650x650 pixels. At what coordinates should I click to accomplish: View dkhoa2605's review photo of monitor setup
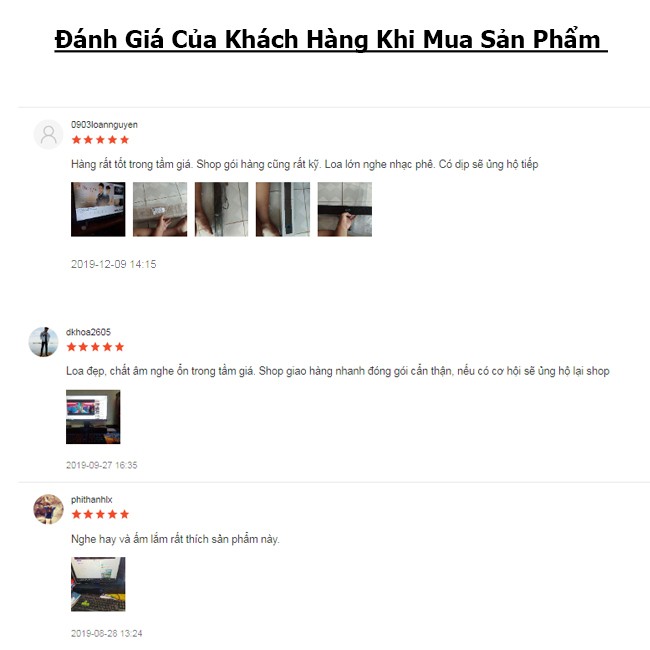pos(93,417)
